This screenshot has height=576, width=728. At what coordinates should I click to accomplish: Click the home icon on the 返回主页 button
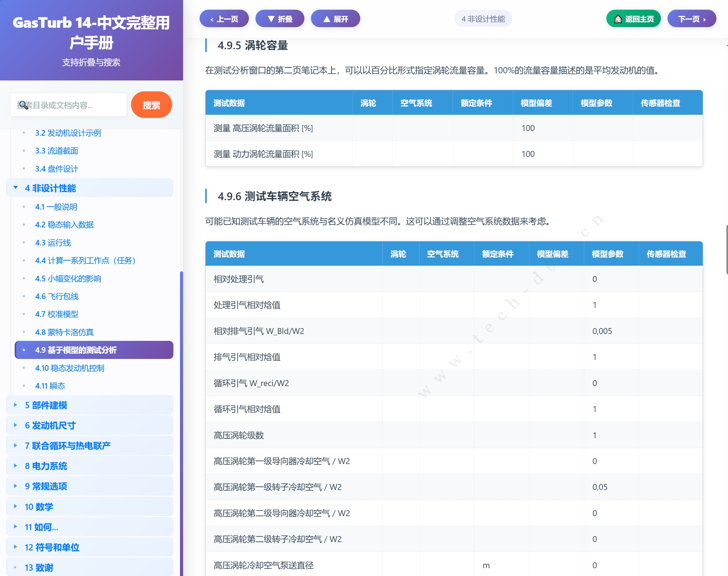[x=618, y=19]
